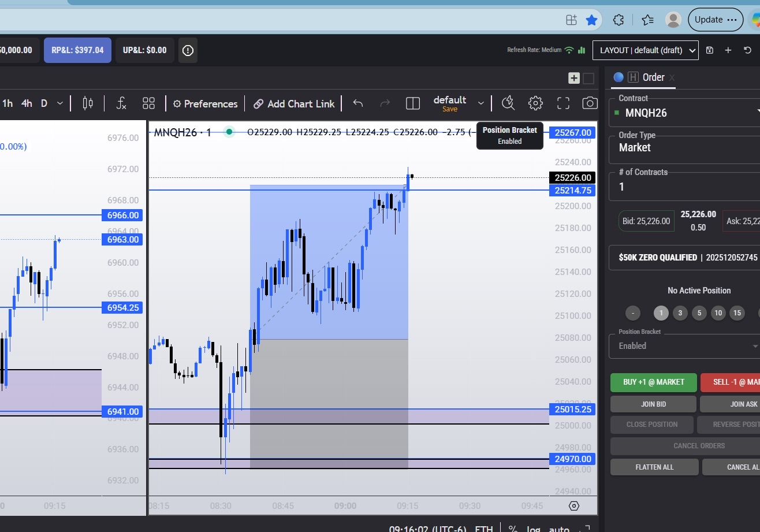Click the browser Update button
This screenshot has height=532, width=760.
pyautogui.click(x=716, y=20)
